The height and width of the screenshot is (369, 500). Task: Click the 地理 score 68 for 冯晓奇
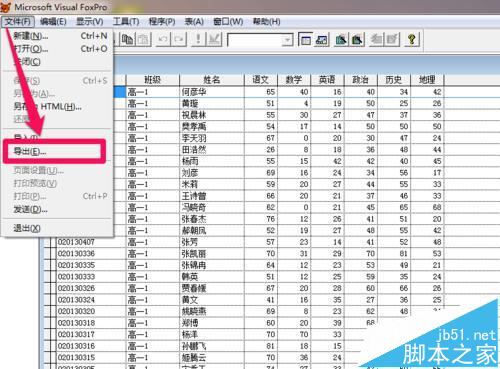427,207
